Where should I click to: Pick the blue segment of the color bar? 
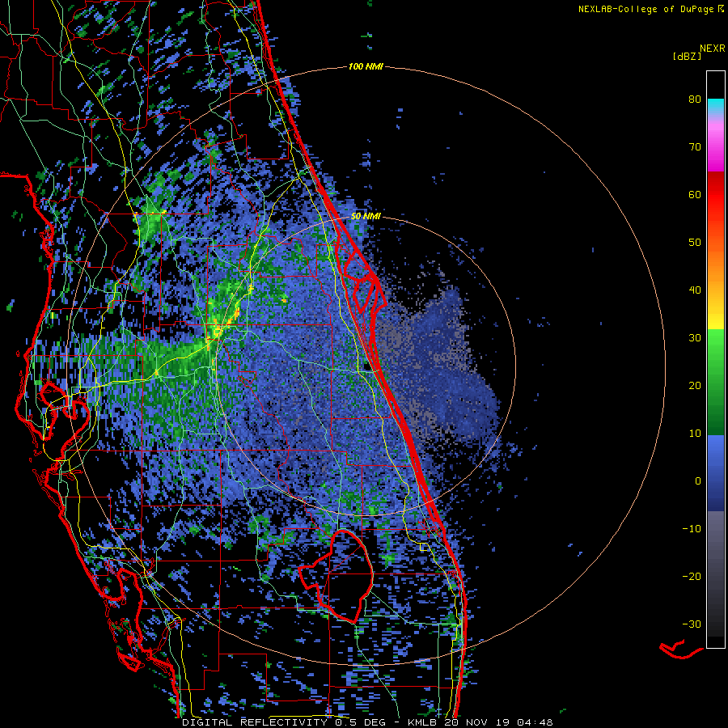coord(716,472)
